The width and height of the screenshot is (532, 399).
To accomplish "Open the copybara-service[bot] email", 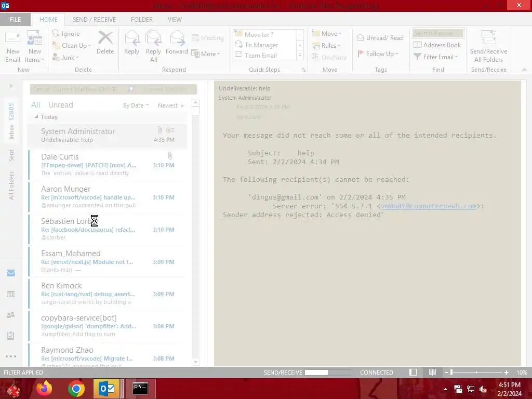I will coord(107,326).
